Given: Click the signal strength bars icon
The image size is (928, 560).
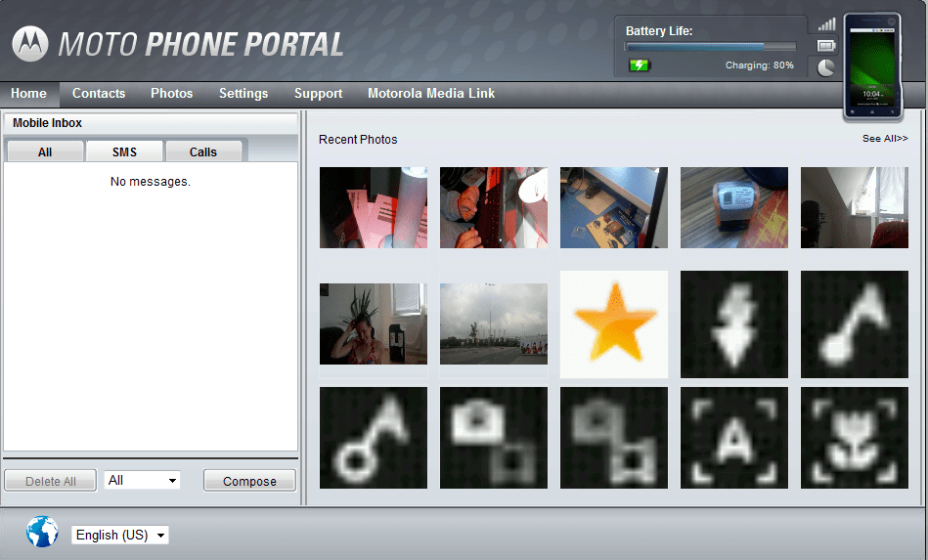Looking at the screenshot, I should click(x=826, y=24).
